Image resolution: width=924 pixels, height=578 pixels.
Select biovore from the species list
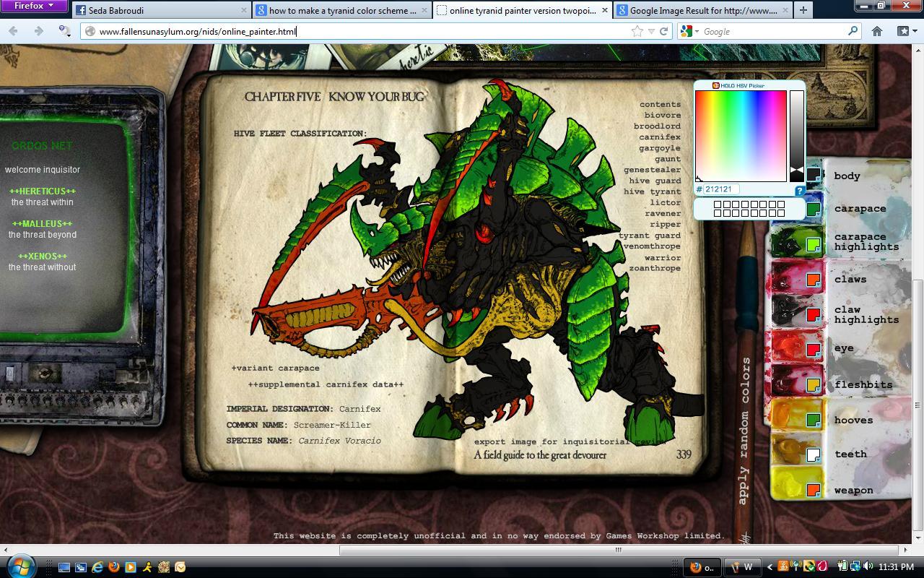tap(663, 115)
